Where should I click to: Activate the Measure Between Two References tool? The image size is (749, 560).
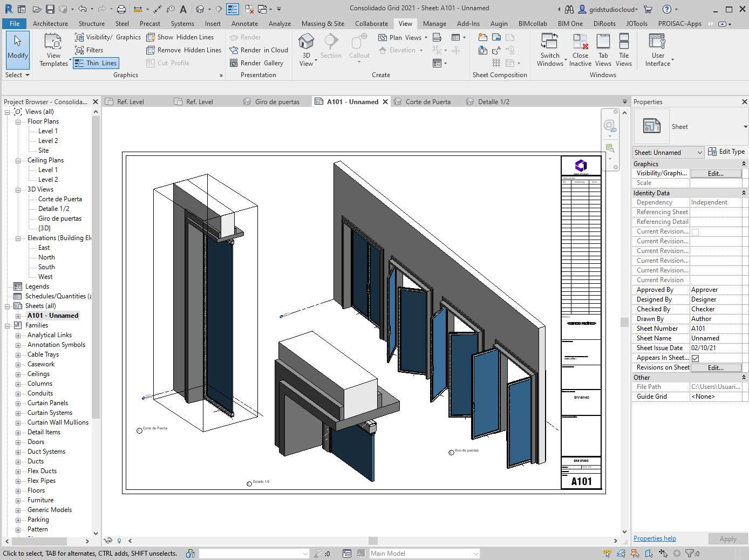click(x=138, y=9)
